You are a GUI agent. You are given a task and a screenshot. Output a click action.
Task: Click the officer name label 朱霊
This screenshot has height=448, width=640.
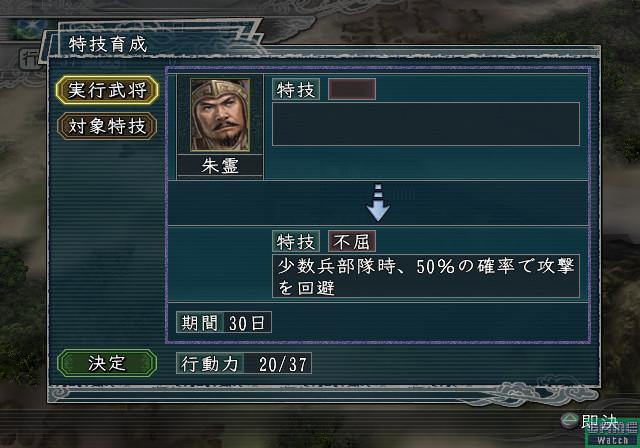pyautogui.click(x=220, y=166)
